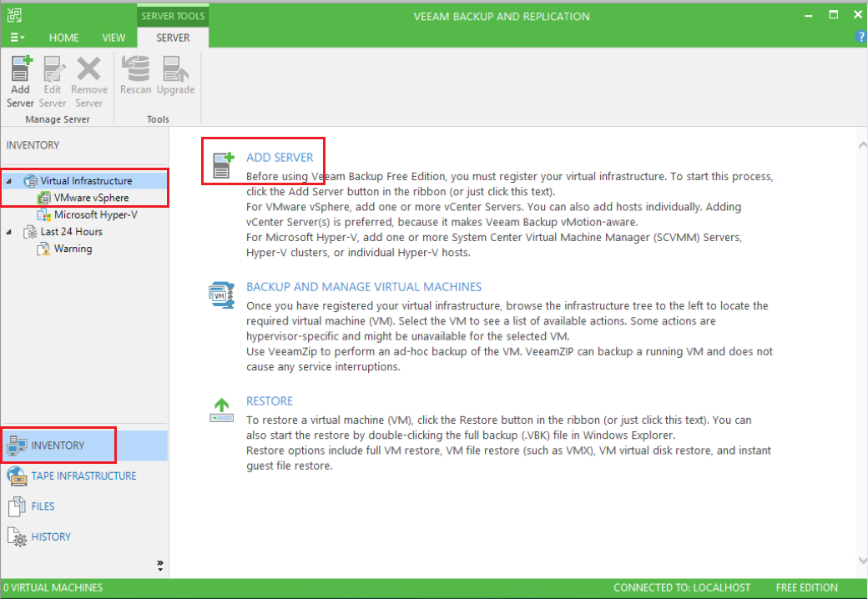Click the VMware vSphere node icon
Viewport: 868px width, 599px height.
[43, 198]
